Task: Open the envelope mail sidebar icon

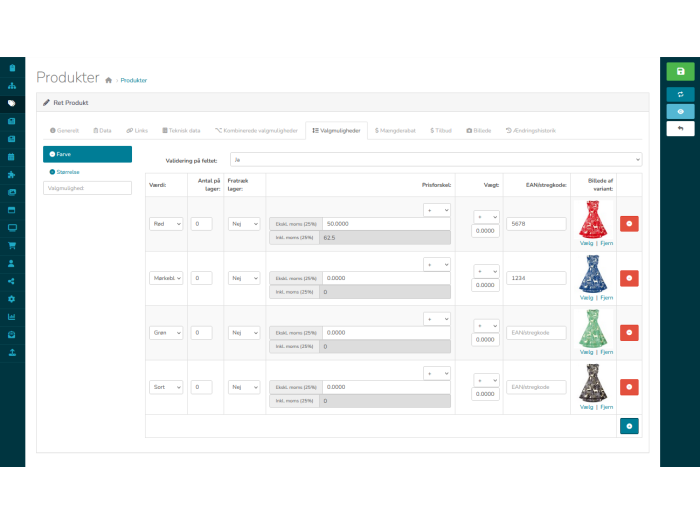Action: click(12, 335)
